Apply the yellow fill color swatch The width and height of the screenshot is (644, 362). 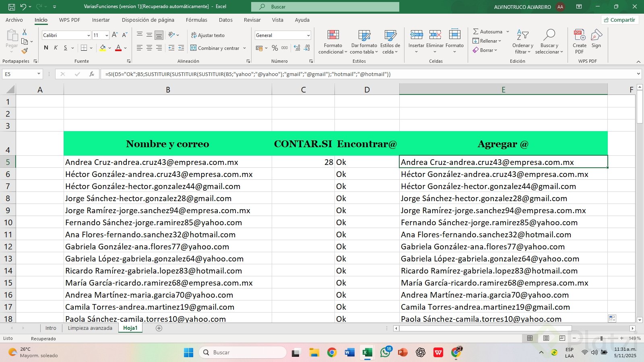point(103,48)
